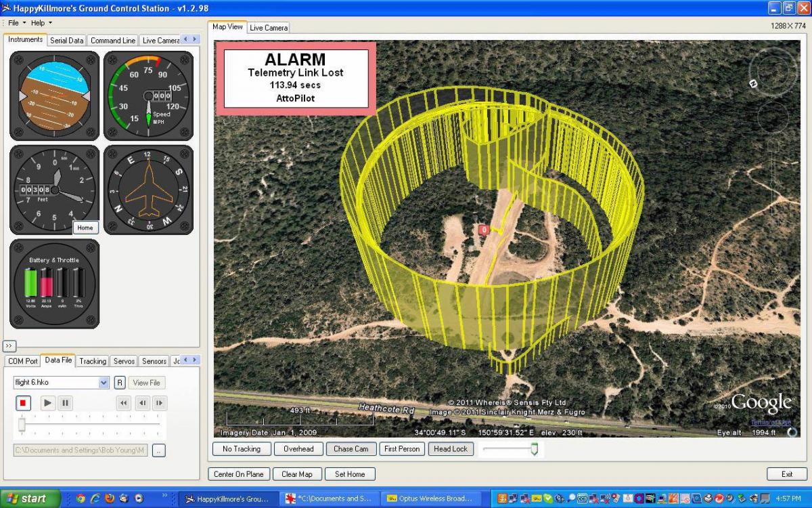Select the Instruments tab

tap(26, 39)
